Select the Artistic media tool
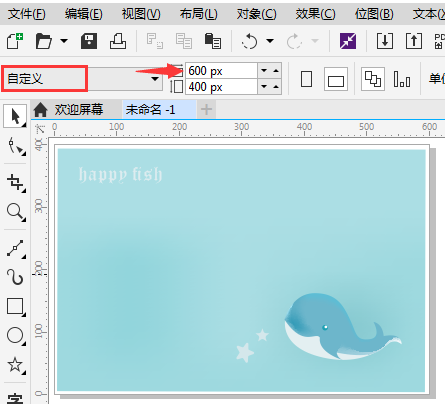This screenshot has width=445, height=404. [x=16, y=277]
